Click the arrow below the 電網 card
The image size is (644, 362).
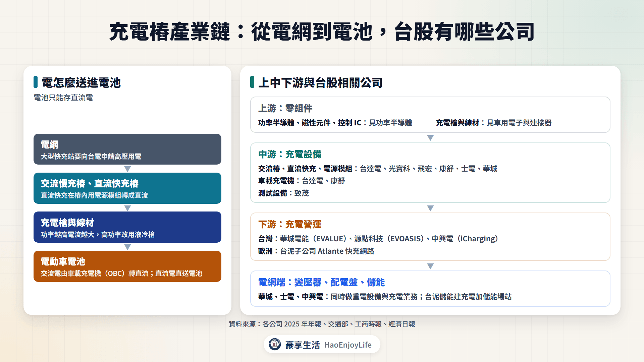click(127, 169)
